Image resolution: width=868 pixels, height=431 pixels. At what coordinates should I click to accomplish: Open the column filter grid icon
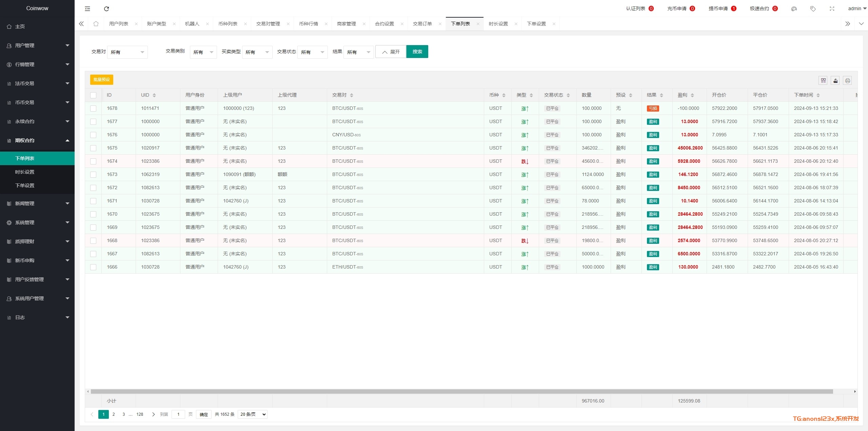click(x=823, y=80)
